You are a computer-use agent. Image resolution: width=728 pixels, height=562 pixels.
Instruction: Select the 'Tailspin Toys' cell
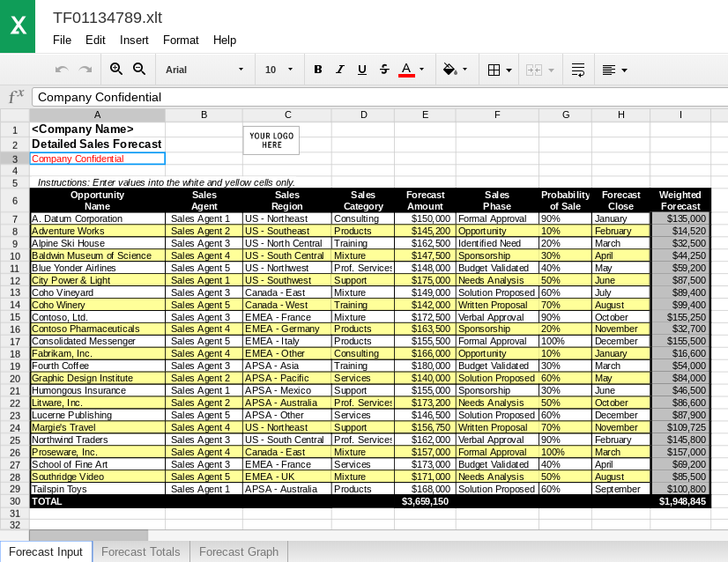tap(98, 489)
